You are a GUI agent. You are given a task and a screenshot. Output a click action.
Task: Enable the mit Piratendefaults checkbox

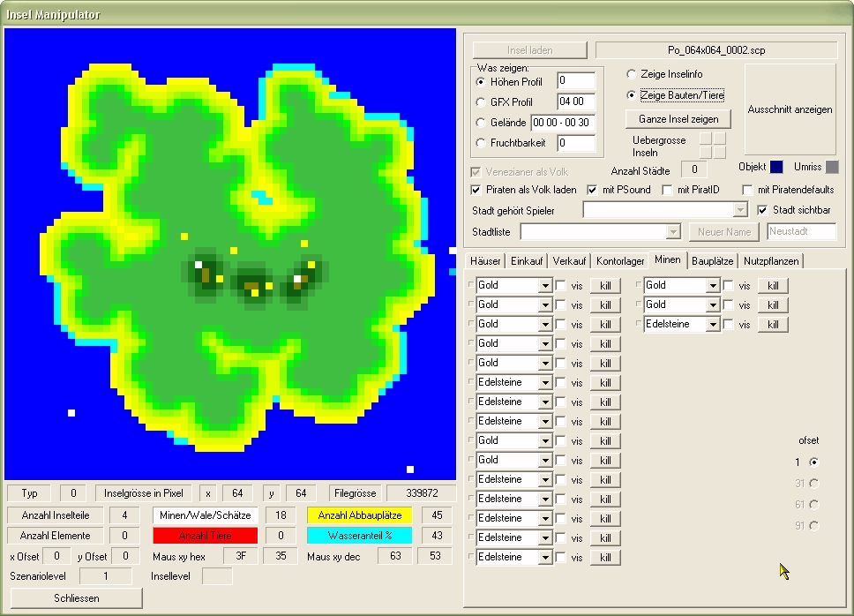pyautogui.click(x=747, y=190)
